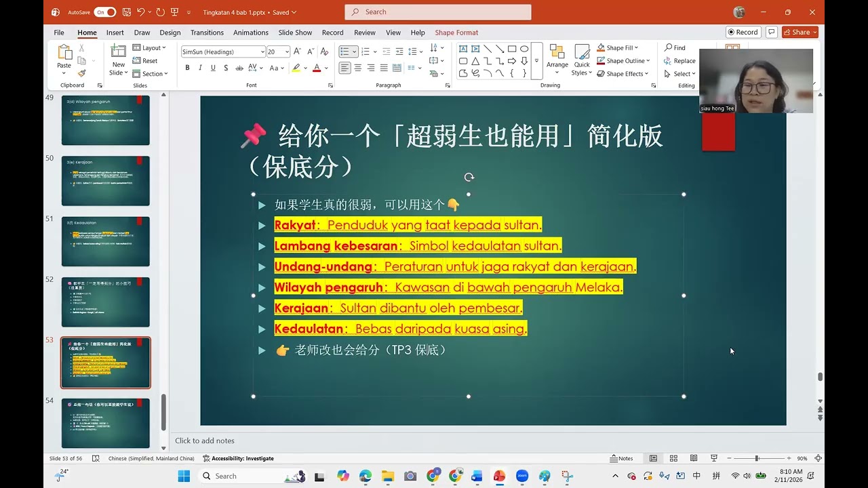Click Undo in quick access toolbar
The height and width of the screenshot is (488, 868).
(140, 12)
